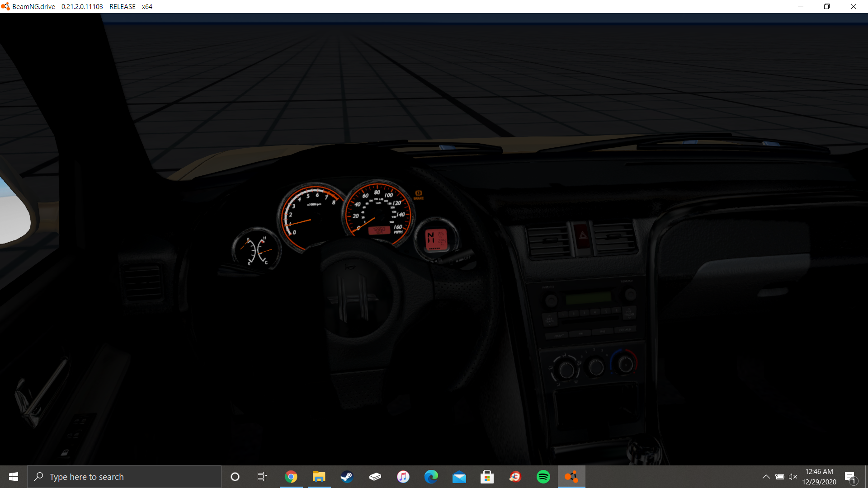Open Microsoft Store from the taskbar

click(x=487, y=477)
